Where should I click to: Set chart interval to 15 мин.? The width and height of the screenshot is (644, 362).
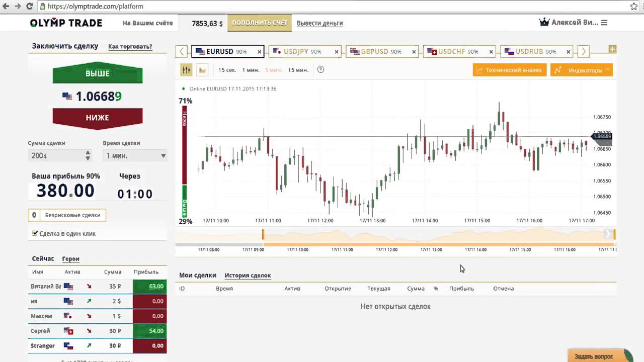[298, 70]
